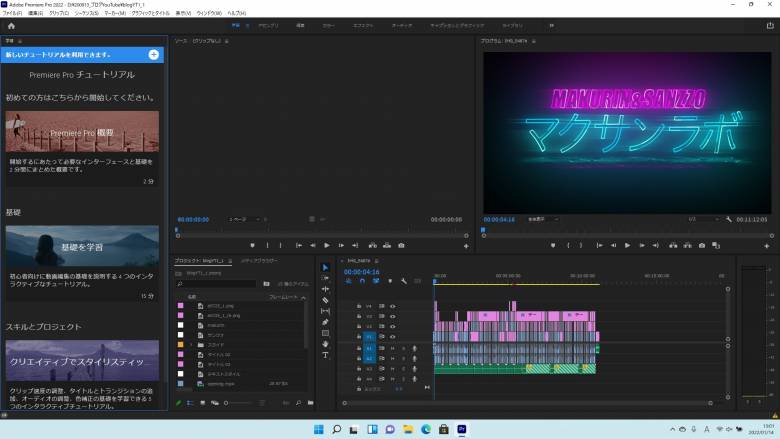
Task: Select the Ripple Edit tool
Action: pyautogui.click(x=325, y=289)
